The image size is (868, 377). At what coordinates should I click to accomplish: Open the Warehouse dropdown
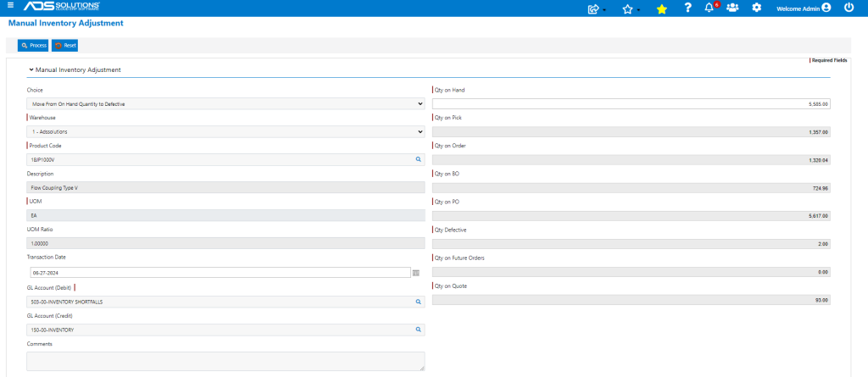click(225, 132)
